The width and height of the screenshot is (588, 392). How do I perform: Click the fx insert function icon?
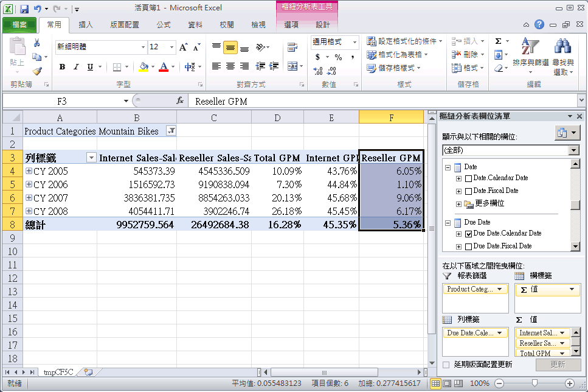(x=180, y=100)
